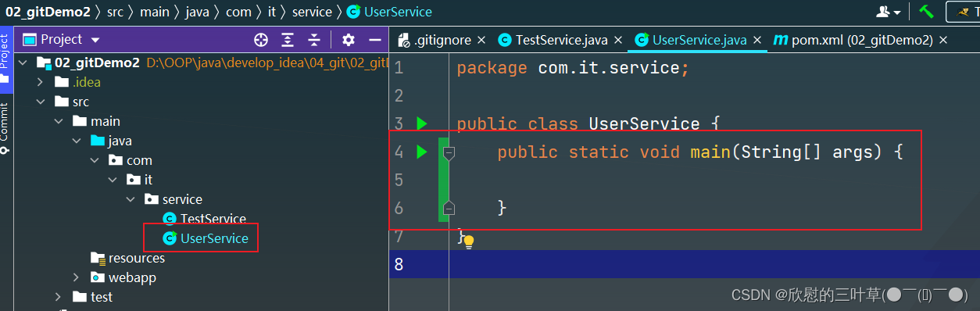
Task: Collapse the it package chevron
Action: tap(113, 180)
